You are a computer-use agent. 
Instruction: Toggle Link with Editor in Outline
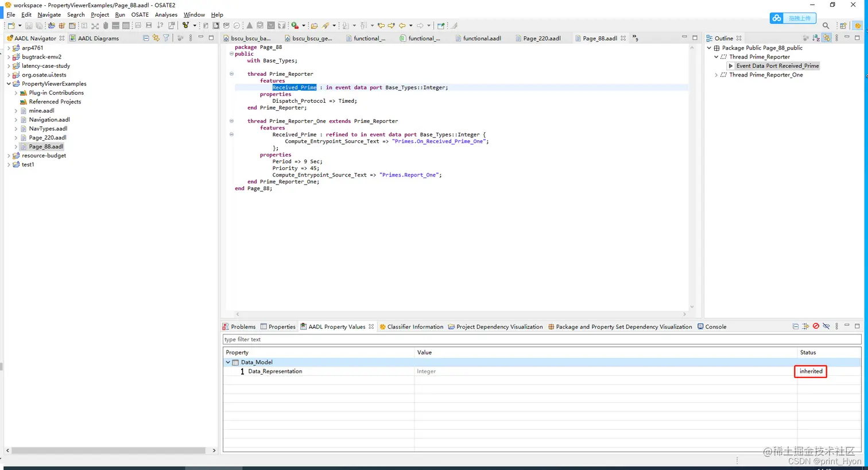pos(826,38)
